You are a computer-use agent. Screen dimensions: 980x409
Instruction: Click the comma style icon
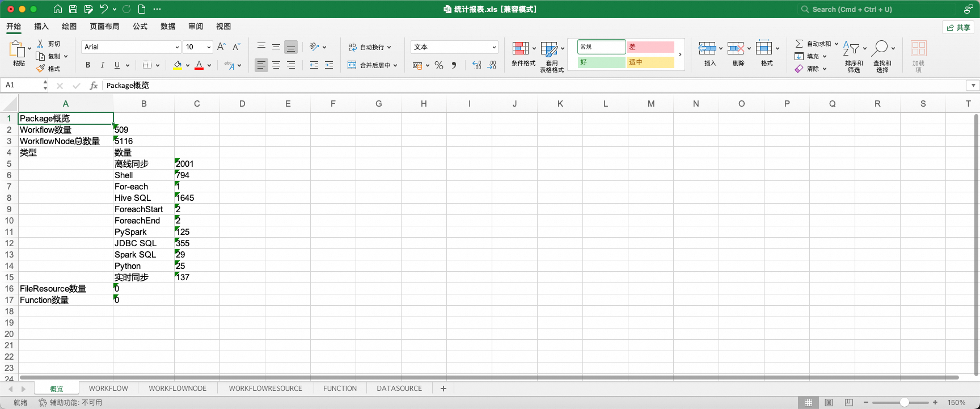pos(454,65)
